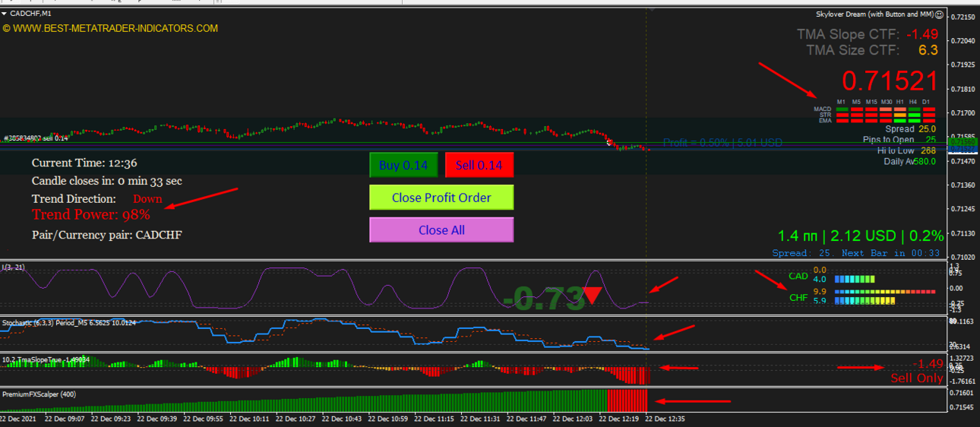Viewport: 980px width, 427px height.
Task: Click the Candle closes in countdown label
Action: (x=106, y=181)
